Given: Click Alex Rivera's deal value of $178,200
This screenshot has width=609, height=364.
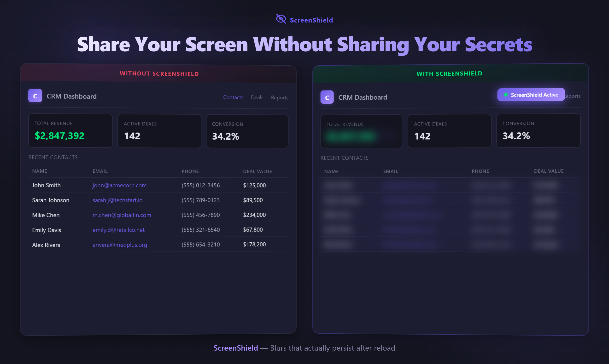Looking at the screenshot, I should 254,244.
